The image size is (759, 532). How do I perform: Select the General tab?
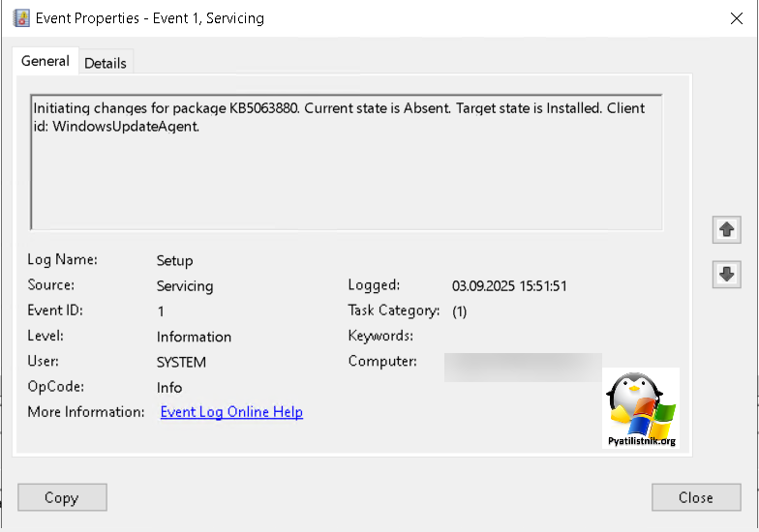pos(46,61)
